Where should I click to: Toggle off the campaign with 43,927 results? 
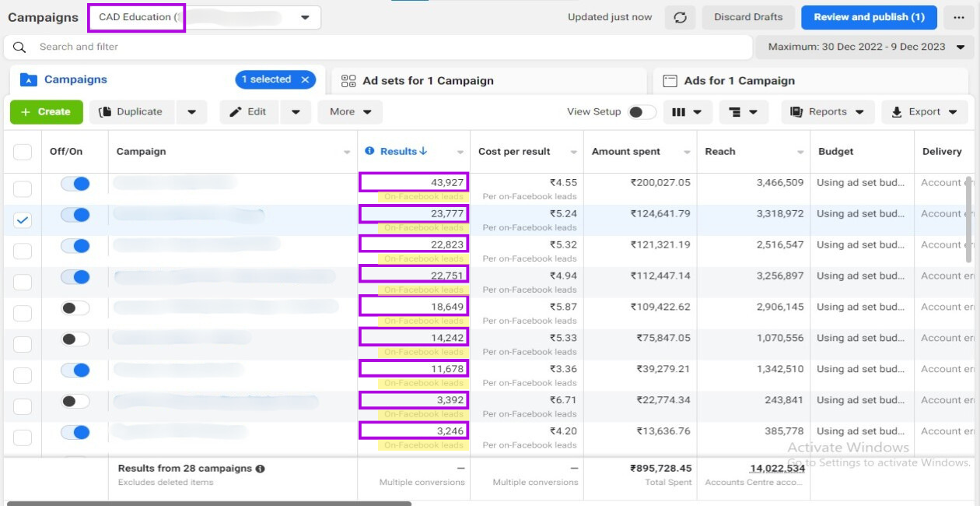click(x=75, y=184)
